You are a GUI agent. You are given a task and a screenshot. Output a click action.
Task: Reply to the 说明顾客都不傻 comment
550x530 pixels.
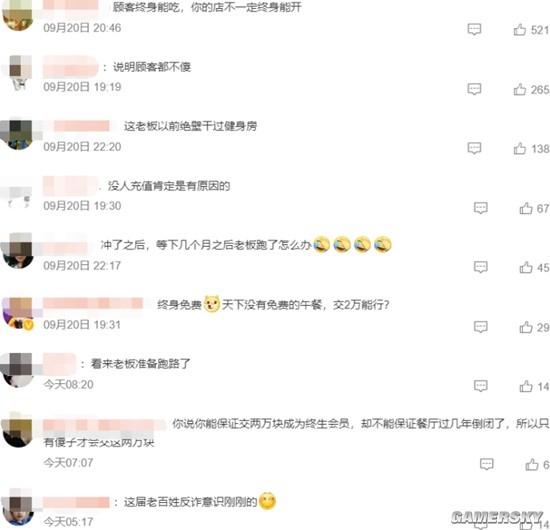pyautogui.click(x=474, y=89)
